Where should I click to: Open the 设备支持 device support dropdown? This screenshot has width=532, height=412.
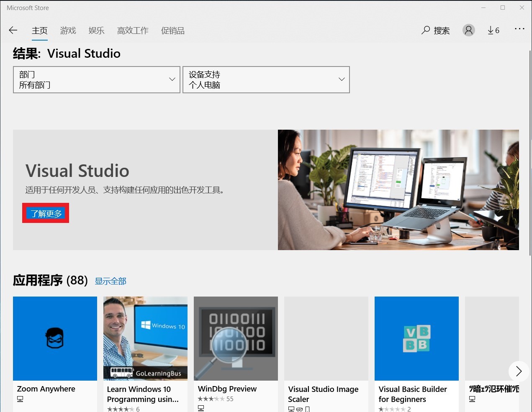click(266, 79)
